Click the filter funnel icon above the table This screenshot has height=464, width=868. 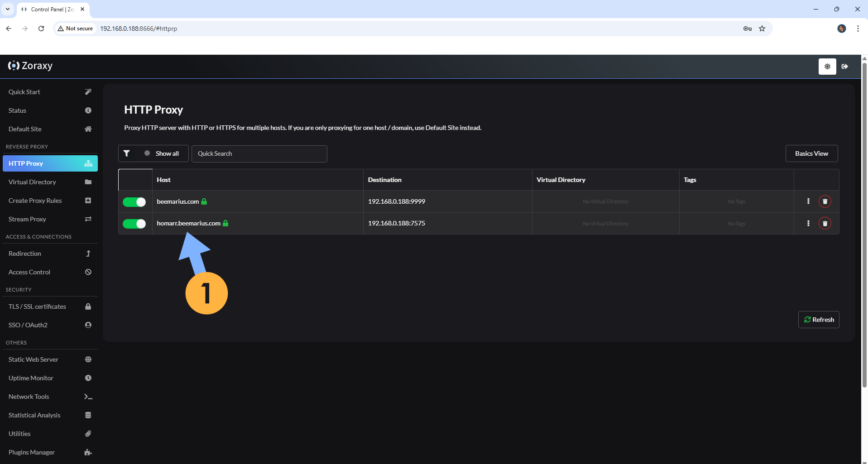pyautogui.click(x=127, y=153)
